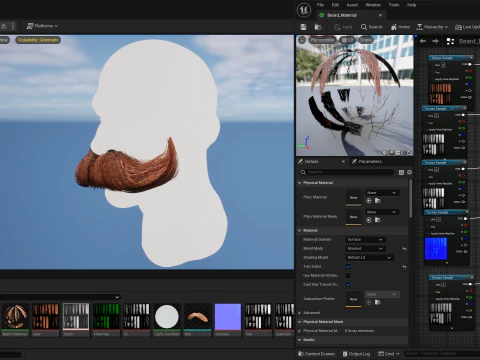Use selected asset for Phys Material Mask
Screen dimensions: 480x360
(369, 220)
